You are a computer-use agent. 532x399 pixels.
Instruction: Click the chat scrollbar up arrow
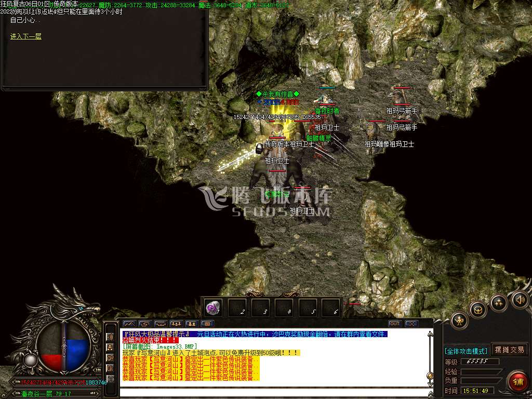(430, 334)
